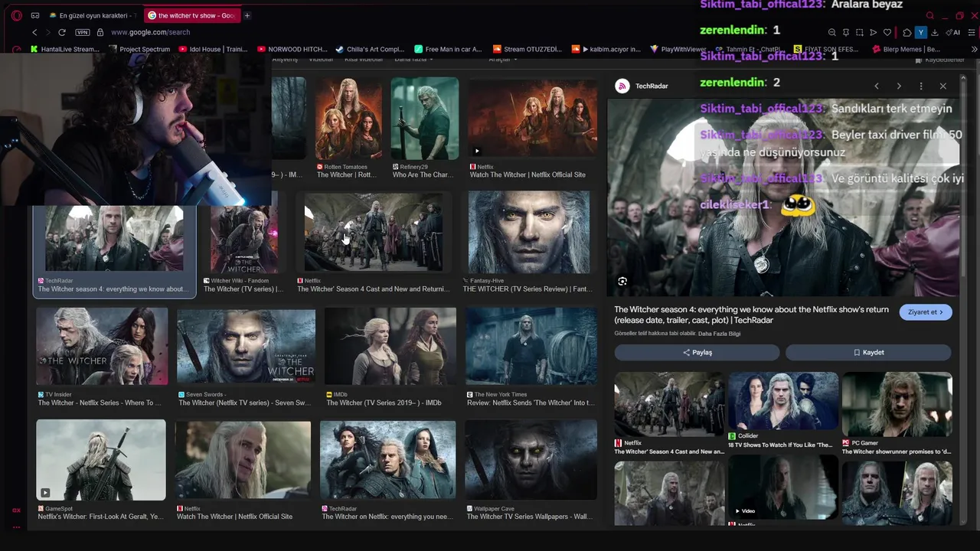Open the Opera main menu logo
Image resolution: width=980 pixels, height=551 pixels.
[16, 15]
